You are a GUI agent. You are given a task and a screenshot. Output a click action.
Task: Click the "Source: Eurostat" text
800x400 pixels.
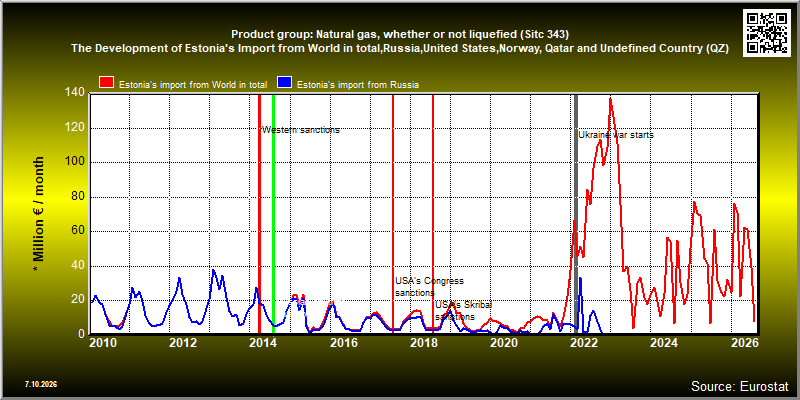click(739, 385)
